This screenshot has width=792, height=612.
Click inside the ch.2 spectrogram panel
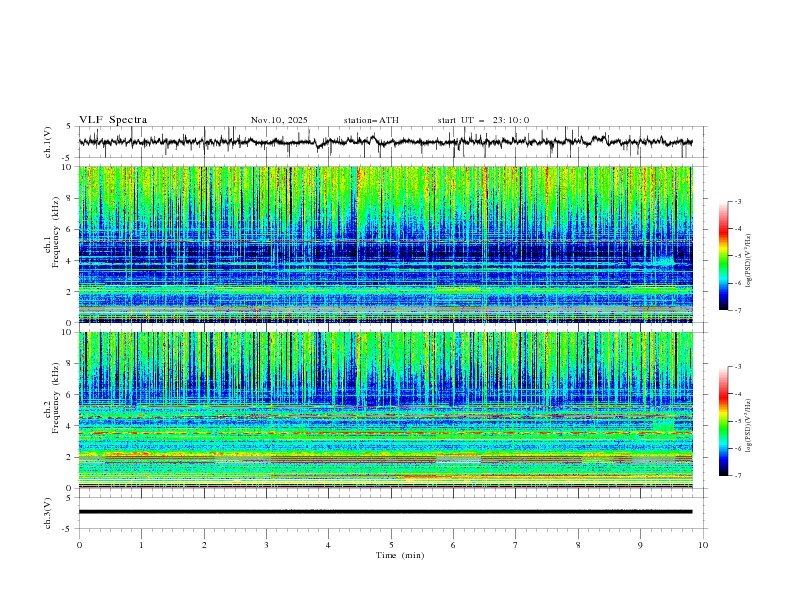pos(386,410)
